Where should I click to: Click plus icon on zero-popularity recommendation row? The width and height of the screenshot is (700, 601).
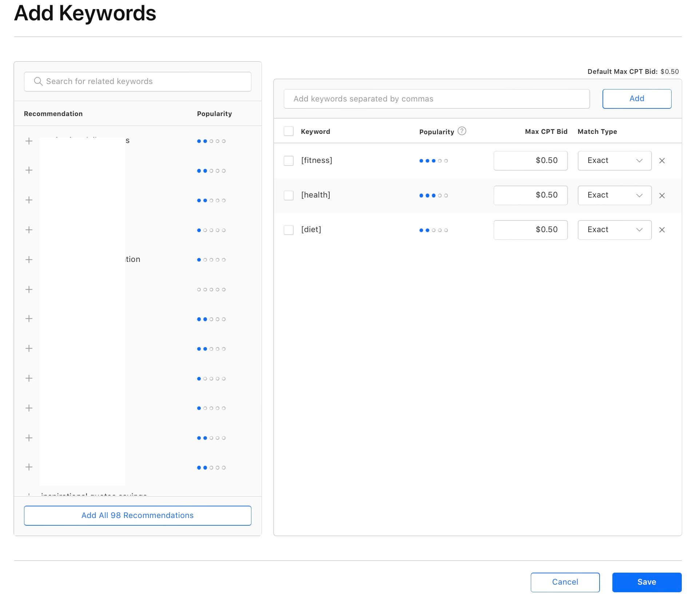tap(29, 290)
